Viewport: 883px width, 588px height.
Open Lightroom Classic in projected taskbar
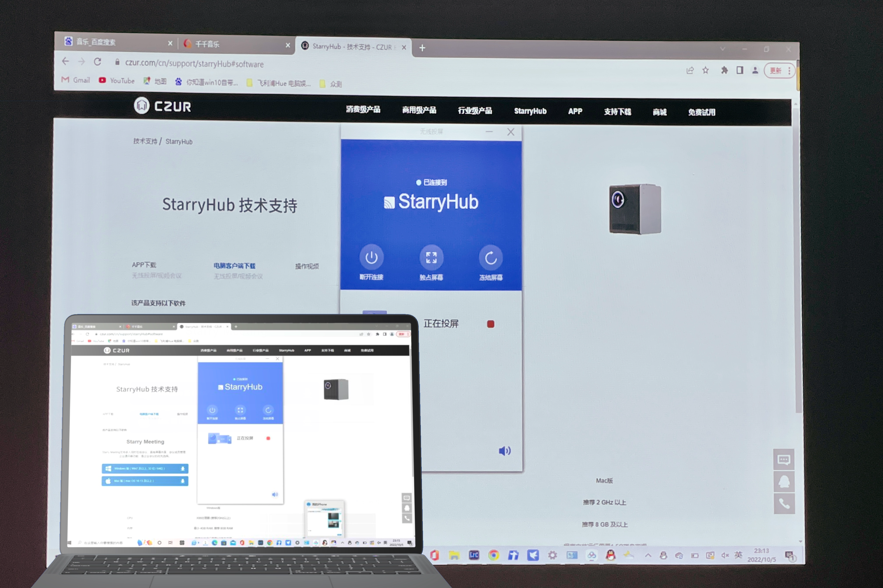474,555
